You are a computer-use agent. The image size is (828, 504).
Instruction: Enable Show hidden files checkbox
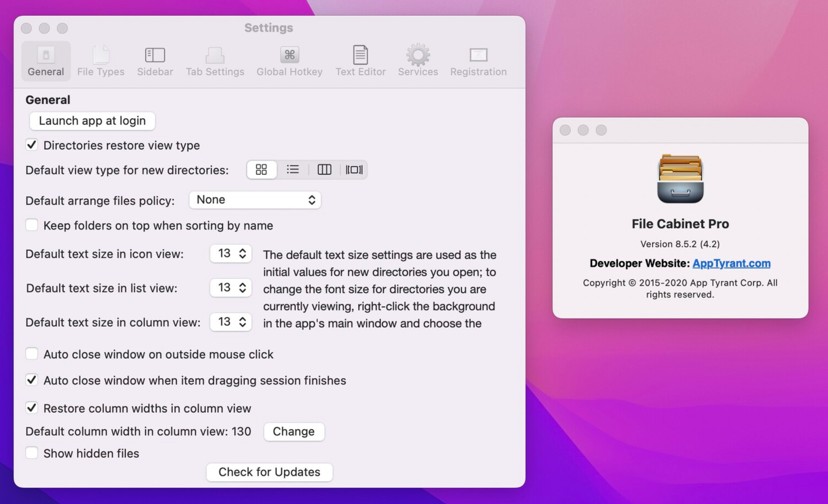32,453
